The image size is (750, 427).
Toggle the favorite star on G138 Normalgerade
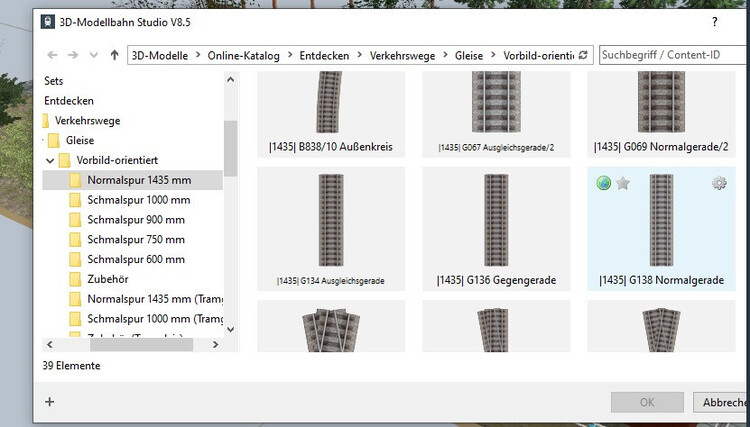pos(622,183)
